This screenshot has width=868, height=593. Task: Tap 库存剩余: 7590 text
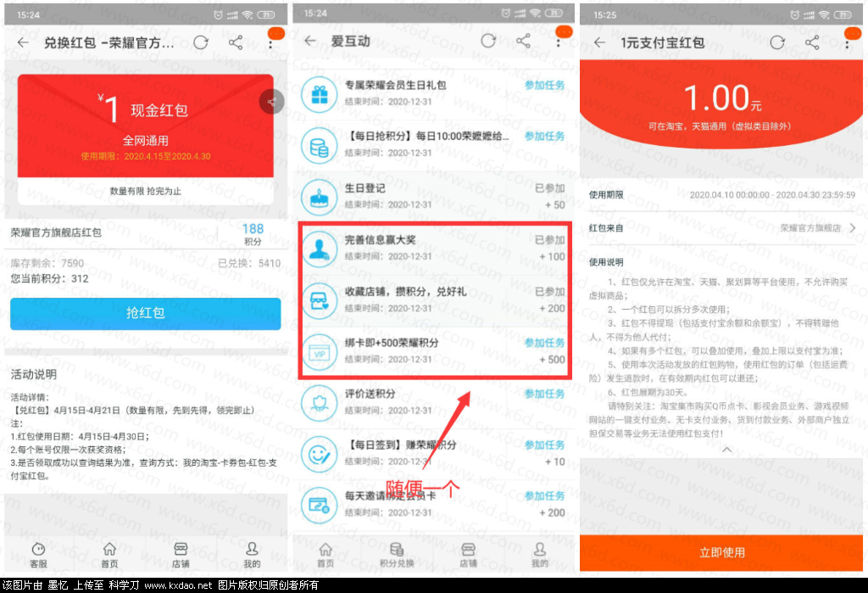pos(47,263)
